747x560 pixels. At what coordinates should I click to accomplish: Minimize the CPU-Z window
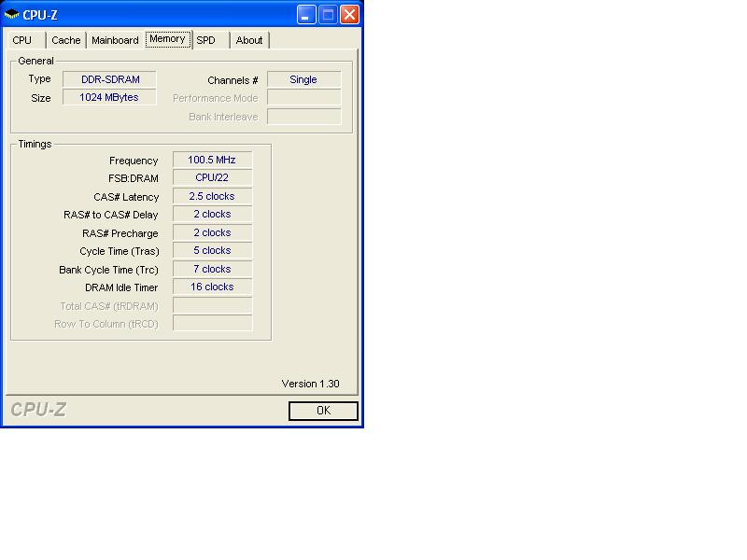point(306,15)
